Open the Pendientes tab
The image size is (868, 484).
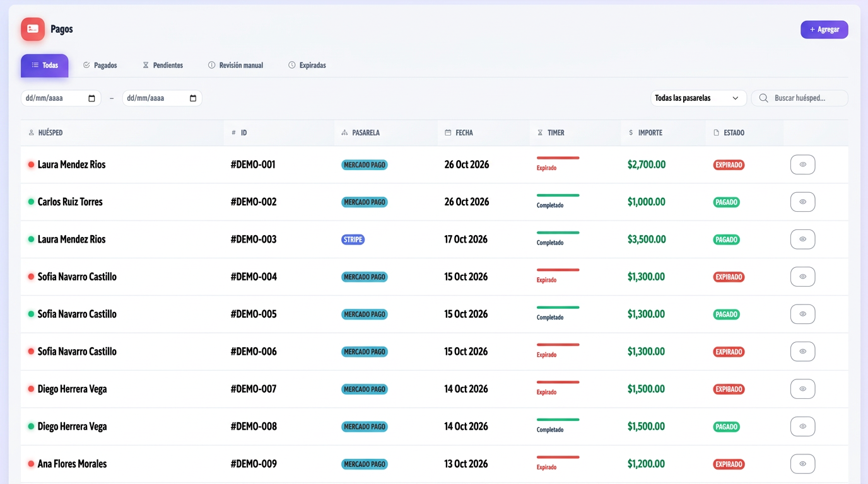click(x=163, y=66)
